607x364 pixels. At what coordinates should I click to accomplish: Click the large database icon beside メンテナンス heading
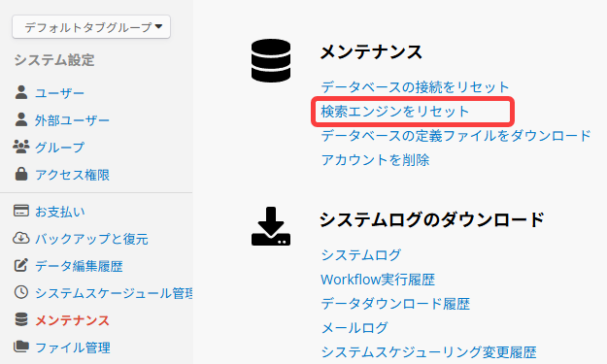point(271,60)
